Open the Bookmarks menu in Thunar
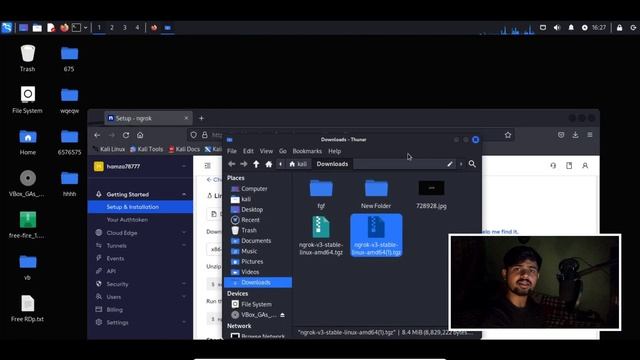This screenshot has height=360, width=640. [307, 151]
